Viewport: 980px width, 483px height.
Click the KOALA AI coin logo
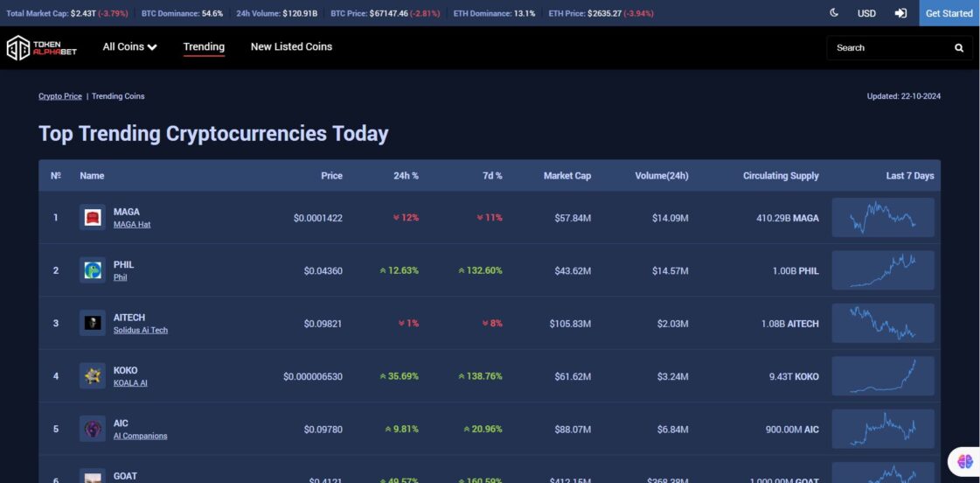point(93,376)
